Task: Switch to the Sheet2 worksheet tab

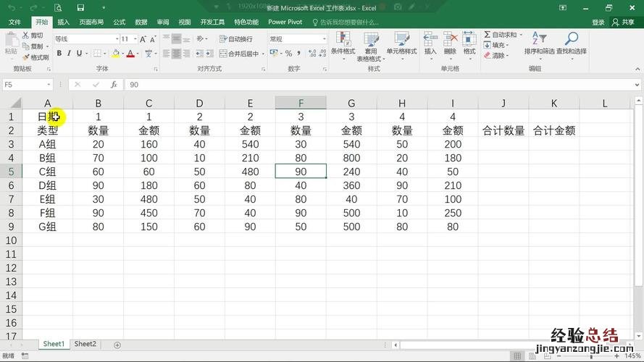Action: [x=85, y=344]
